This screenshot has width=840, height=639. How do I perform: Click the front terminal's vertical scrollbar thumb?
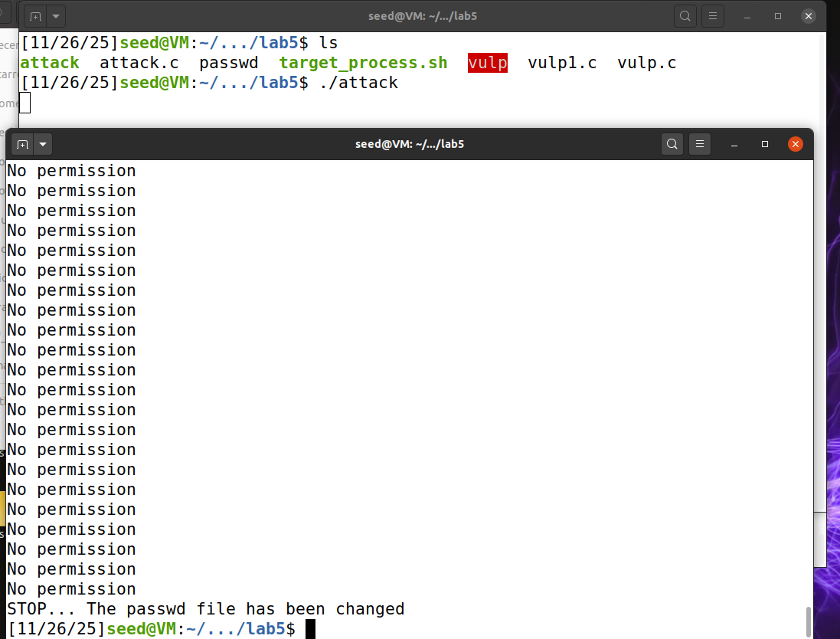click(x=809, y=622)
